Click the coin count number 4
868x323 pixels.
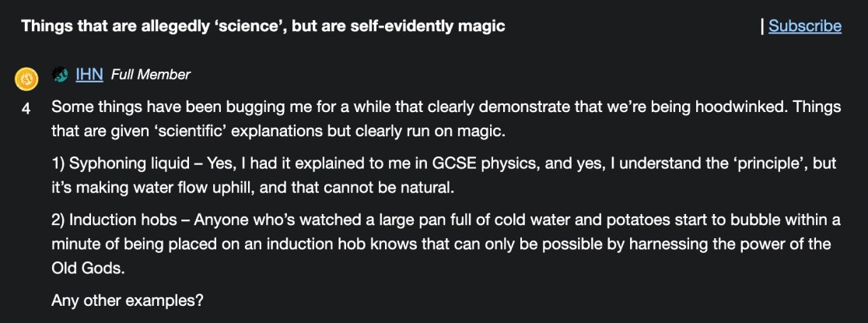[x=26, y=109]
